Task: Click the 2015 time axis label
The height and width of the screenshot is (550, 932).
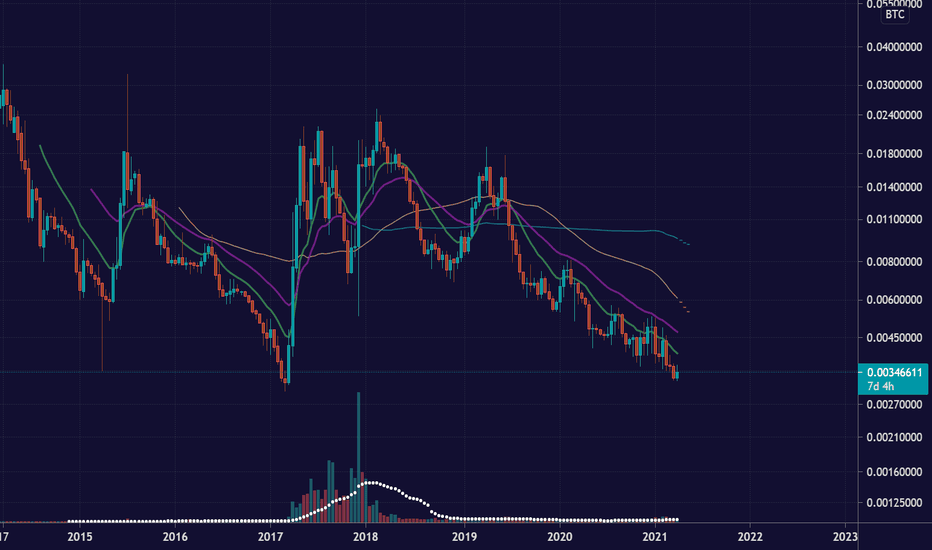Action: [80, 537]
